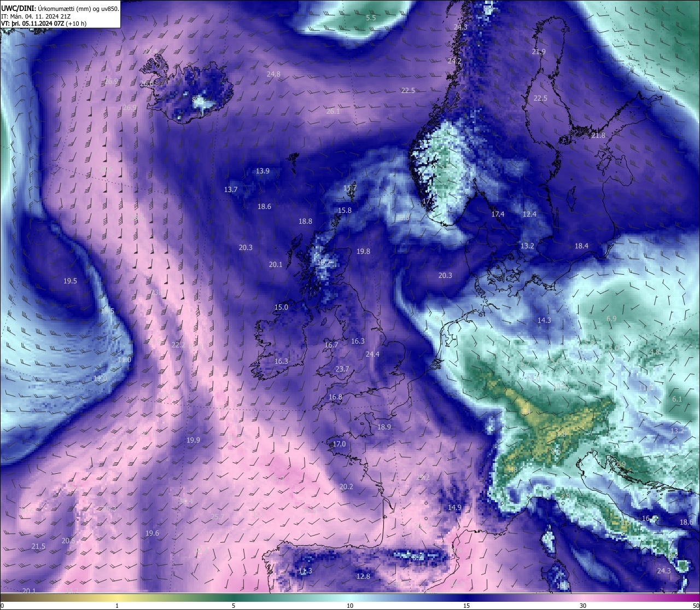The image size is (700, 610).
Task: Click the colour scale tick label 1
Action: pos(117,606)
